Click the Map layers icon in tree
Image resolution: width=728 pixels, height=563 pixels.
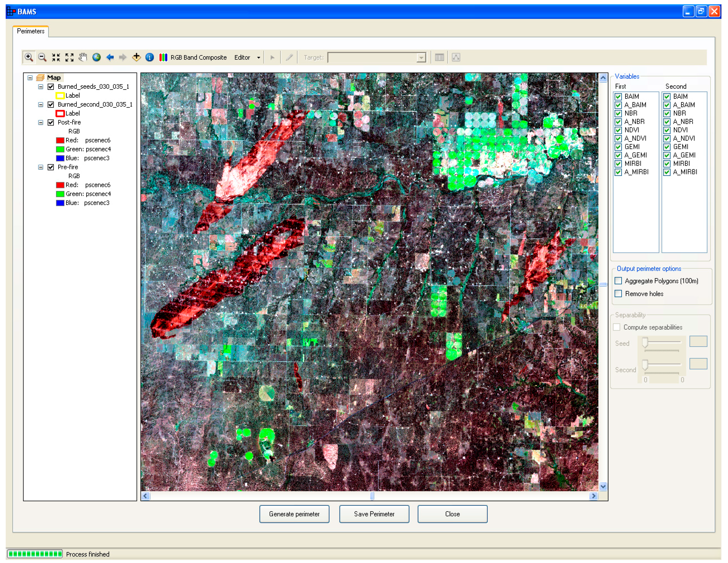tap(40, 78)
